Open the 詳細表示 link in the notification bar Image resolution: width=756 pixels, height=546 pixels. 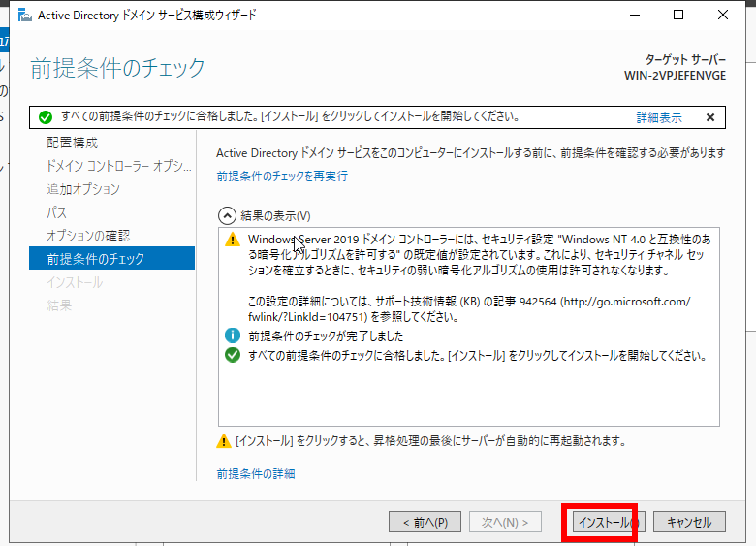click(x=659, y=117)
